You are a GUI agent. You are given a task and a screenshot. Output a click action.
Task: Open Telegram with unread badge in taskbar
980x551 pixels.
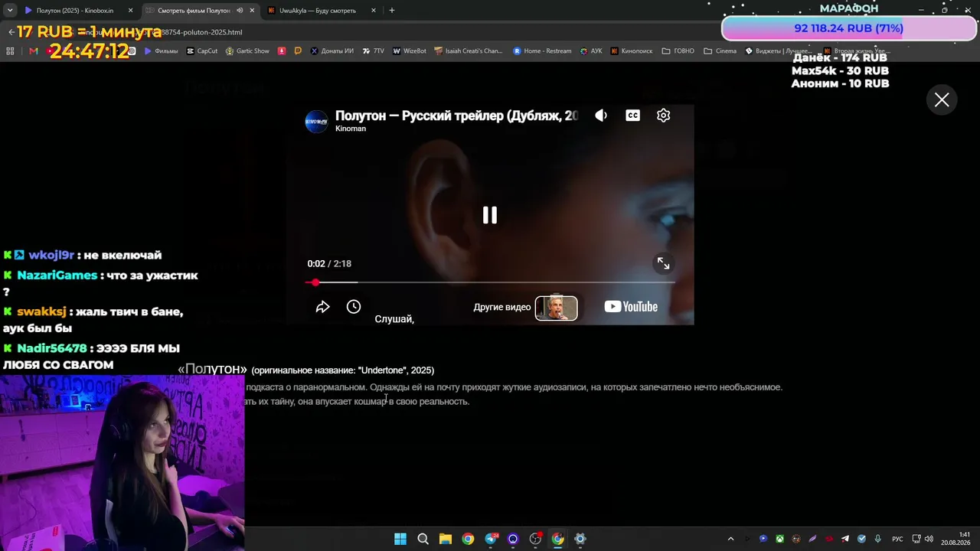491,539
